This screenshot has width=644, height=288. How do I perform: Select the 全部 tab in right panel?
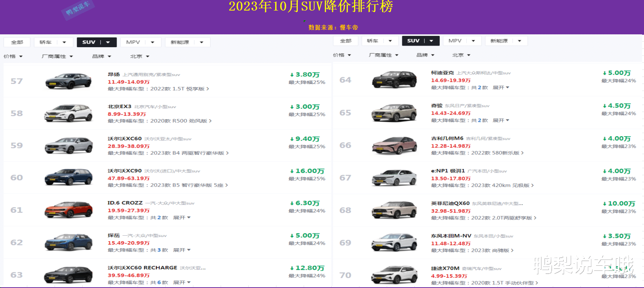[x=346, y=41]
